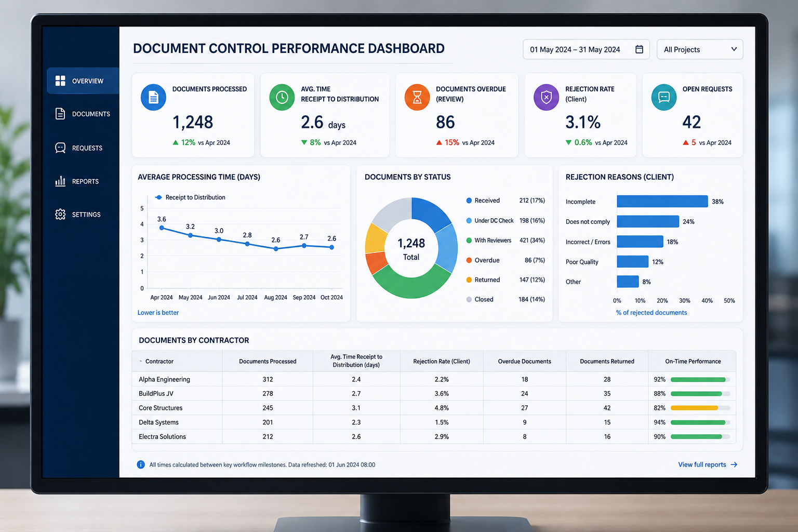Open the Documents menu item
The image size is (798, 532).
[83, 114]
